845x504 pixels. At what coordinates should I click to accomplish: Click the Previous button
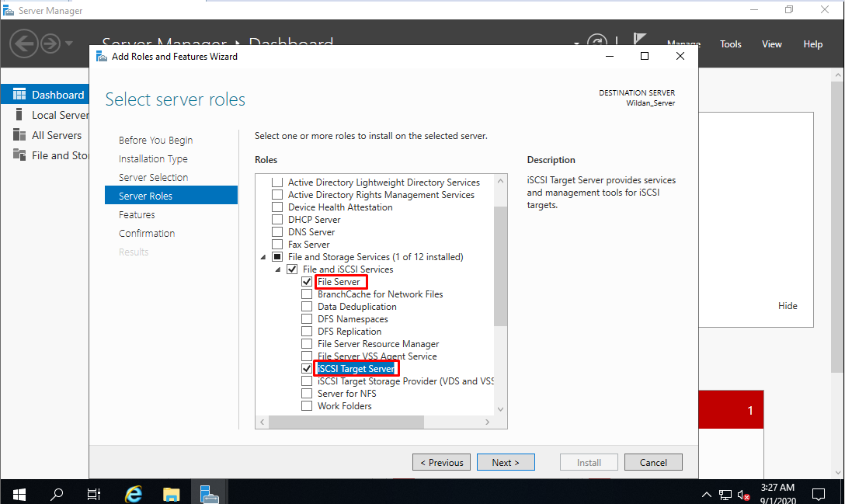point(441,463)
